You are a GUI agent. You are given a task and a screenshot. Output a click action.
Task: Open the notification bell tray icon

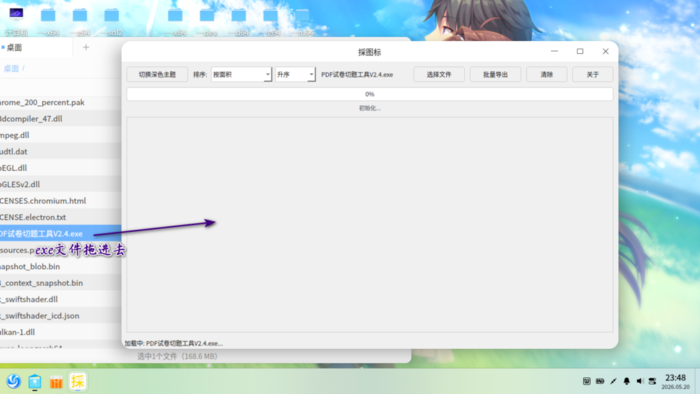[x=627, y=381]
